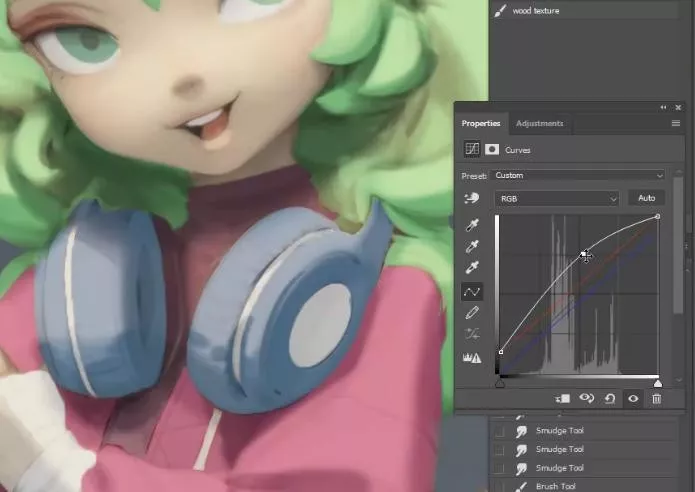Select the on-image targeted adjustment hand tool
695x492 pixels.
click(x=471, y=199)
